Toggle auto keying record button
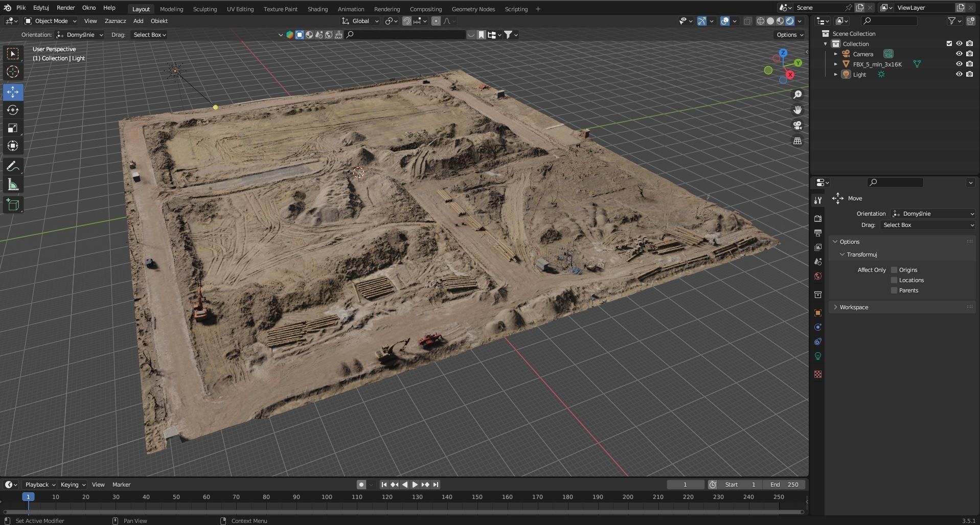Viewport: 980px width, 525px height. pos(361,485)
